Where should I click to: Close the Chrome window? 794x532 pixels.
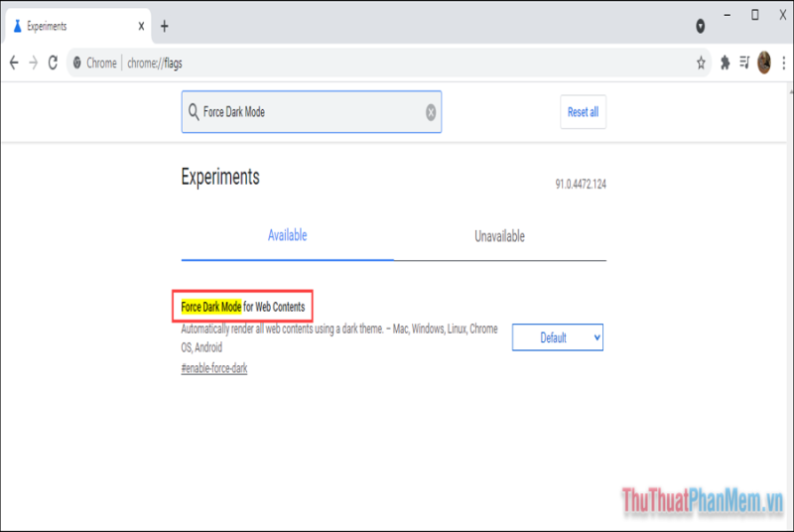coord(782,15)
